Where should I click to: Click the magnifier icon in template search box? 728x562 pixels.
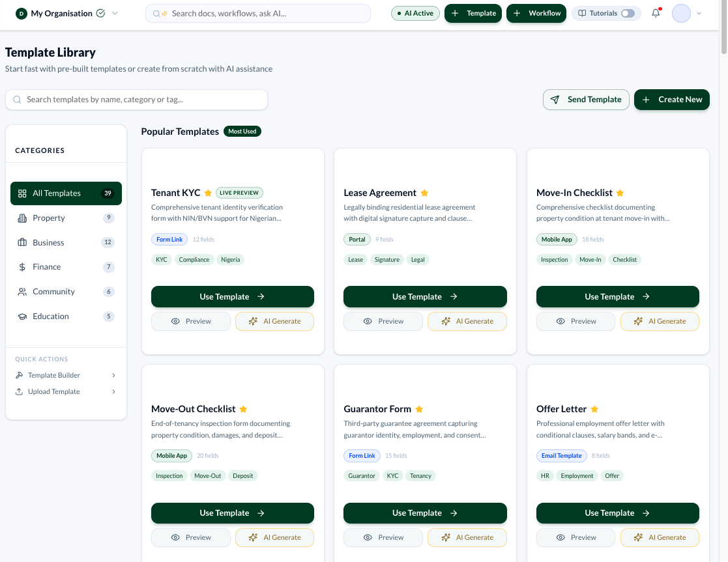tap(17, 100)
